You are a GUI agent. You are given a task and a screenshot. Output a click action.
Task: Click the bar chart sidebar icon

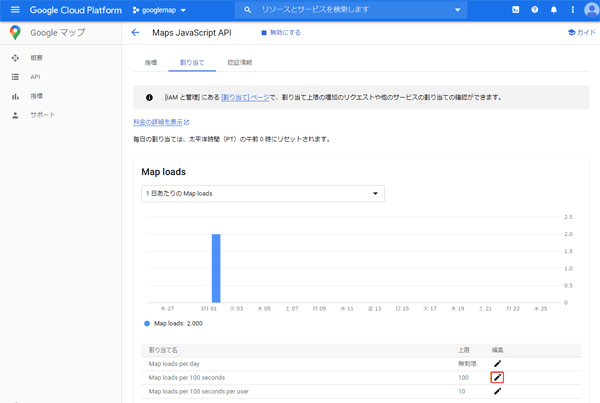point(15,96)
